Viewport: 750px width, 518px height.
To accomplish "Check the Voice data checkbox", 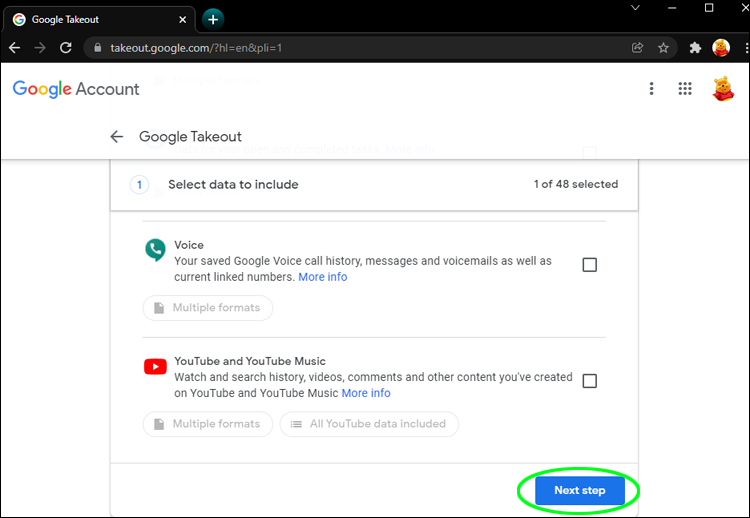I will [x=589, y=265].
